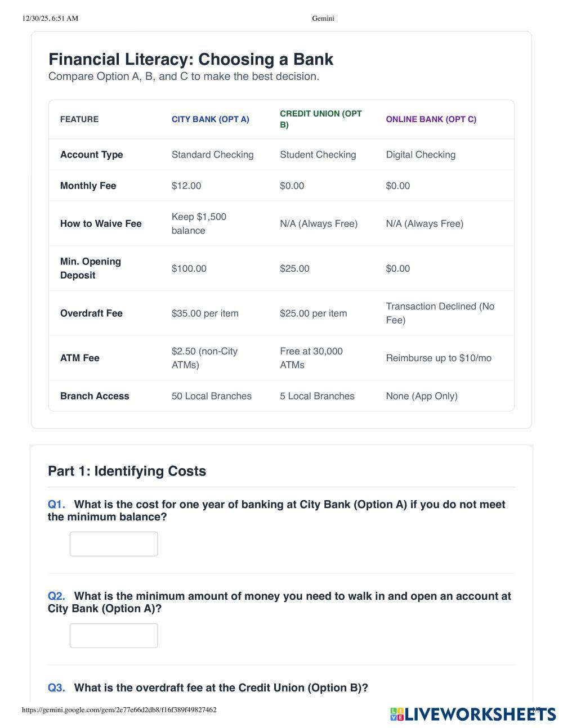Click the Q1 answer input box

point(114,543)
